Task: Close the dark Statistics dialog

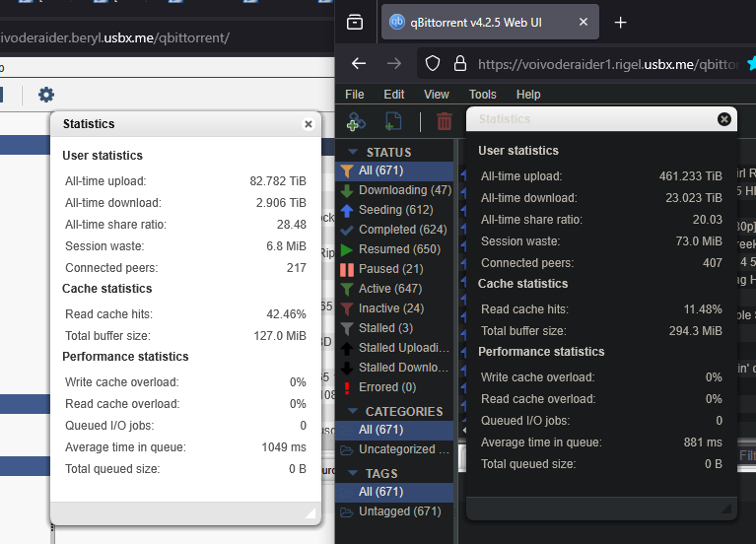Action: (x=723, y=119)
